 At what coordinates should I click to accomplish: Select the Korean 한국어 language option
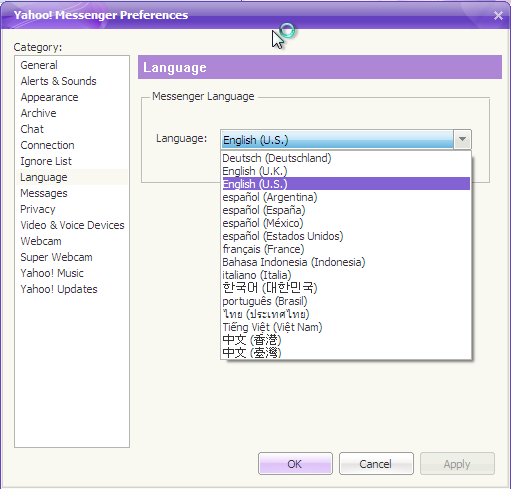click(346, 288)
